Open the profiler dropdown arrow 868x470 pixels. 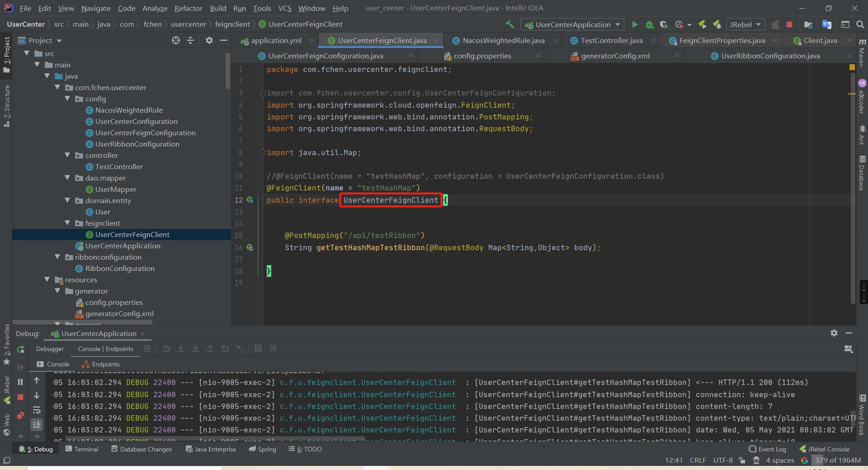point(689,25)
